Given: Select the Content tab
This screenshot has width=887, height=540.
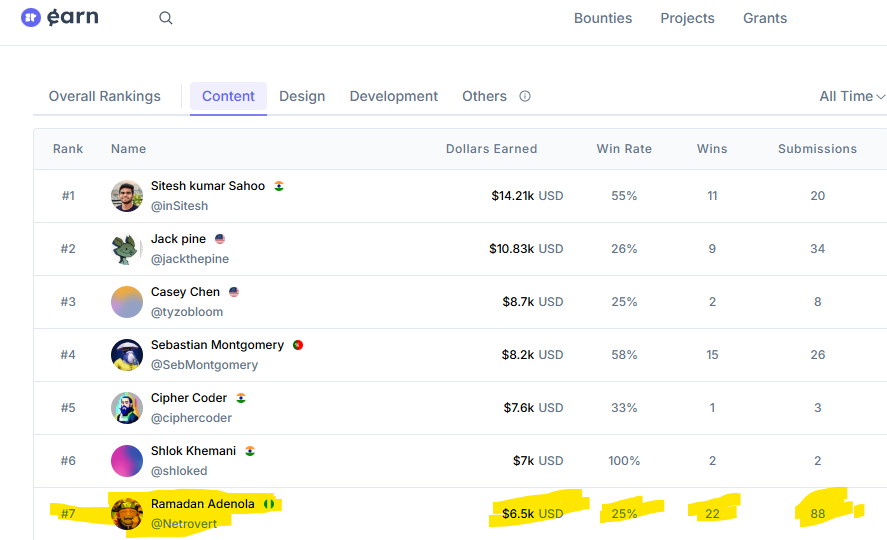Looking at the screenshot, I should click(229, 96).
